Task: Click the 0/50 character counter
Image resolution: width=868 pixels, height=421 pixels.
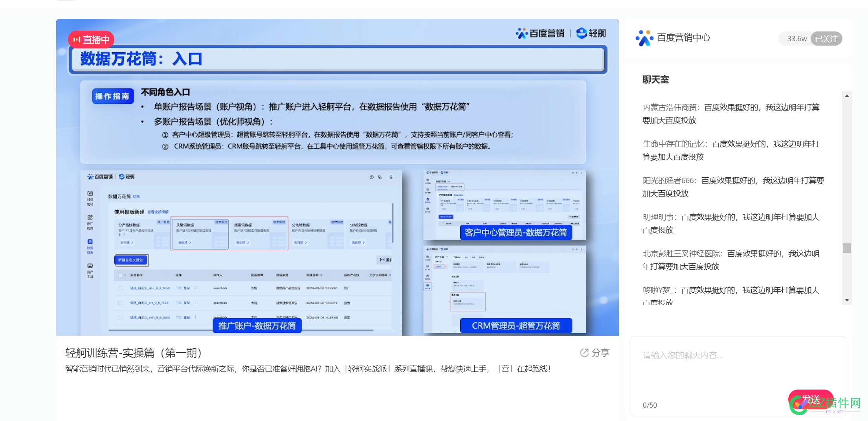Action: 650,405
